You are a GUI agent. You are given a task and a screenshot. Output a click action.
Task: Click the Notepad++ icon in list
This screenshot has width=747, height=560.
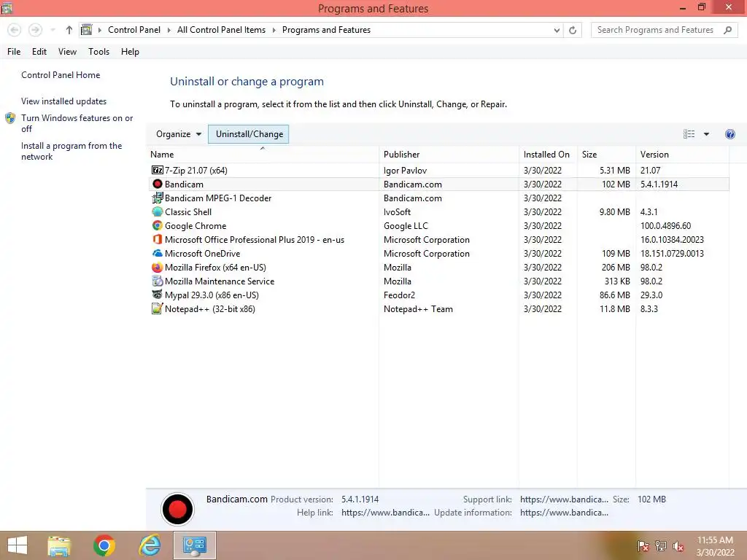(x=158, y=308)
